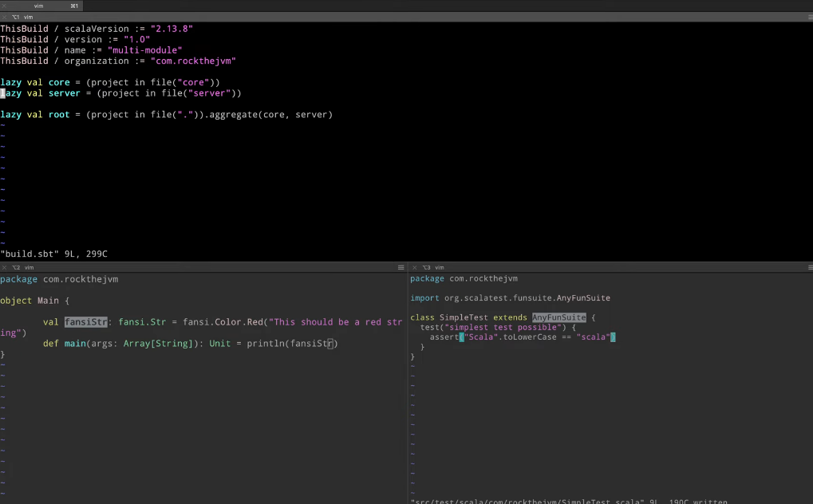Click the highlighted AnyFunSuite after extends
Viewport: 813px width, 504px height.
[x=559, y=317]
